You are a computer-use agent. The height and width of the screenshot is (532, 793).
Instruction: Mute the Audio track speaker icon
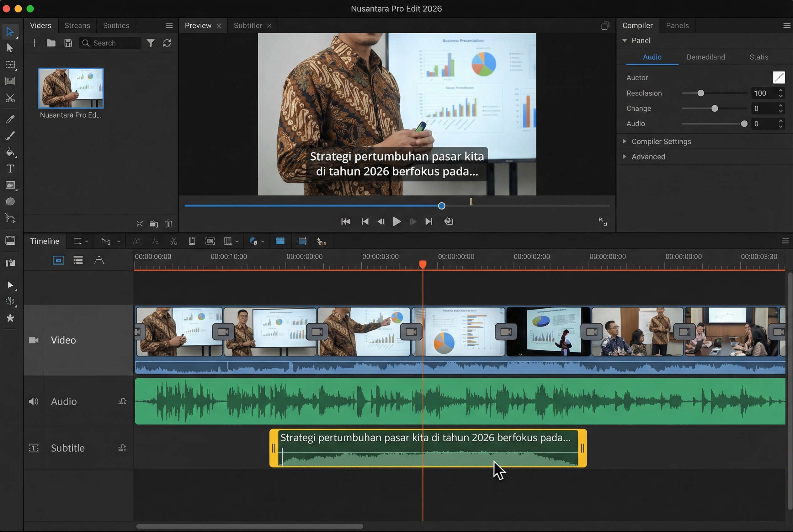[x=34, y=402]
